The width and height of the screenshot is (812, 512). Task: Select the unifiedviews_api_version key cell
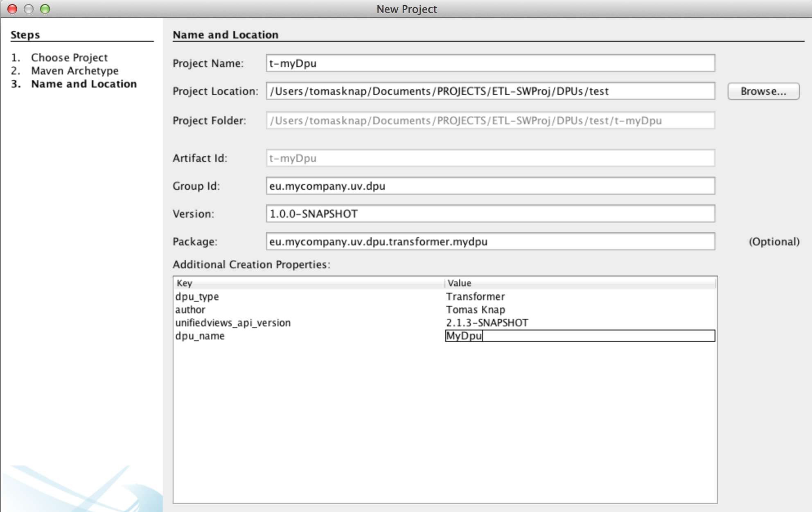click(233, 323)
